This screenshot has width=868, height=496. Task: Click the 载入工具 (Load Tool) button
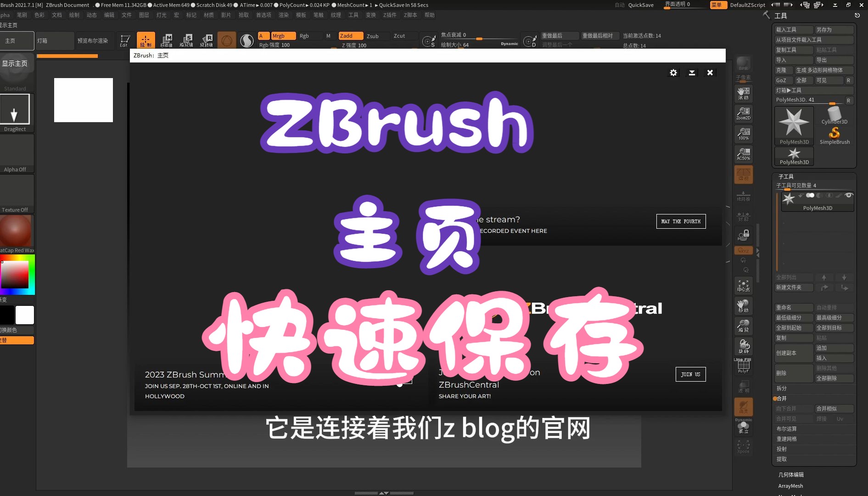coord(794,30)
